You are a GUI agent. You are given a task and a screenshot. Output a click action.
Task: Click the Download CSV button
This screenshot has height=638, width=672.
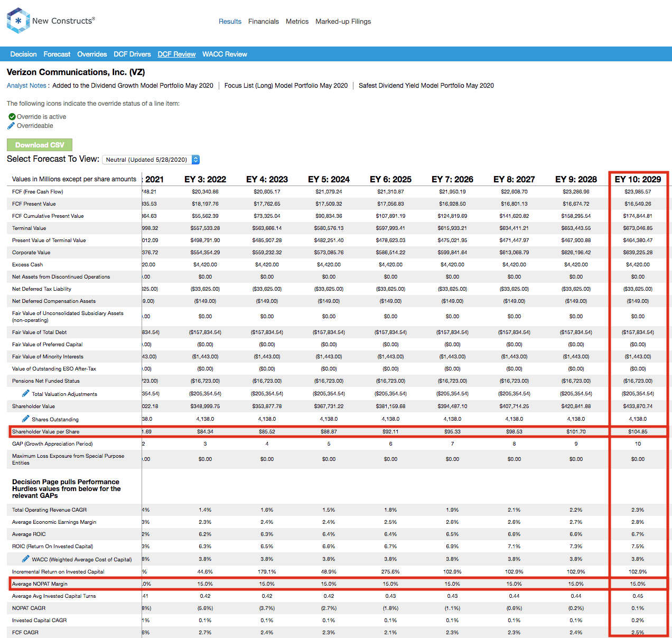point(40,145)
